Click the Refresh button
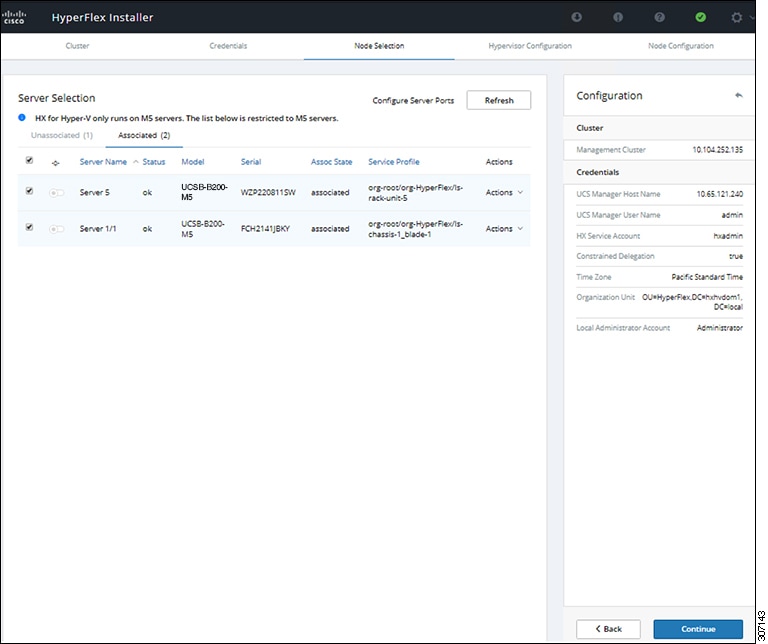Screen dimensions: 768x644 click(498, 100)
